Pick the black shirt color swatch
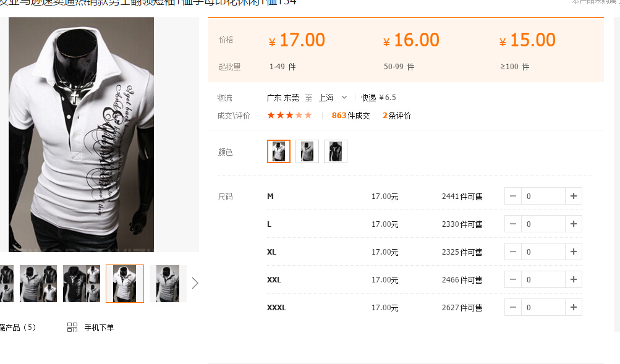 336,151
